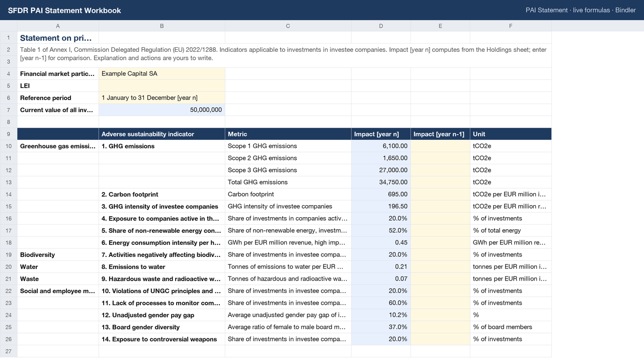Select row 27 header number
644x362 pixels.
point(9,351)
